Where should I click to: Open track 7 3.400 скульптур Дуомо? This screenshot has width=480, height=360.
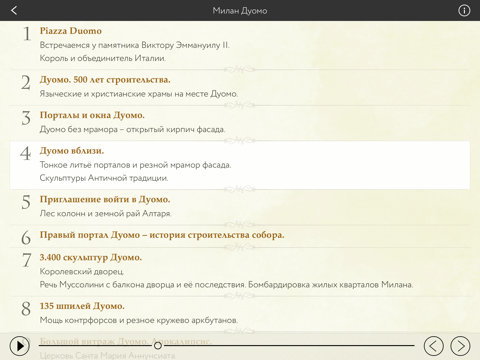click(240, 271)
